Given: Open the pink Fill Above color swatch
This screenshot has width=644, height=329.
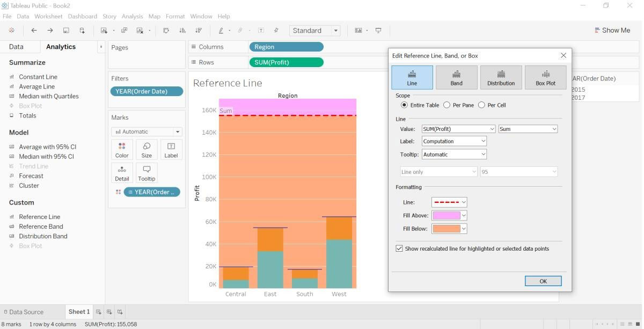Looking at the screenshot, I should pos(449,215).
